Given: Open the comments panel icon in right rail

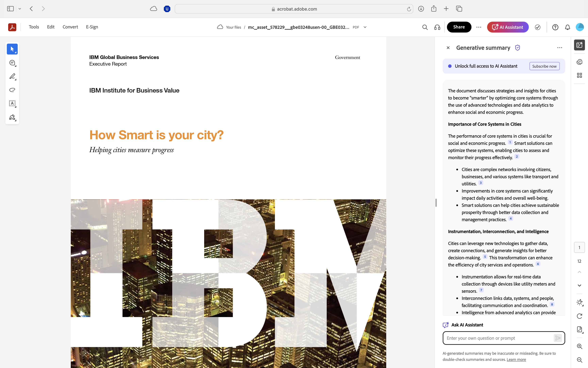Looking at the screenshot, I should [x=579, y=62].
